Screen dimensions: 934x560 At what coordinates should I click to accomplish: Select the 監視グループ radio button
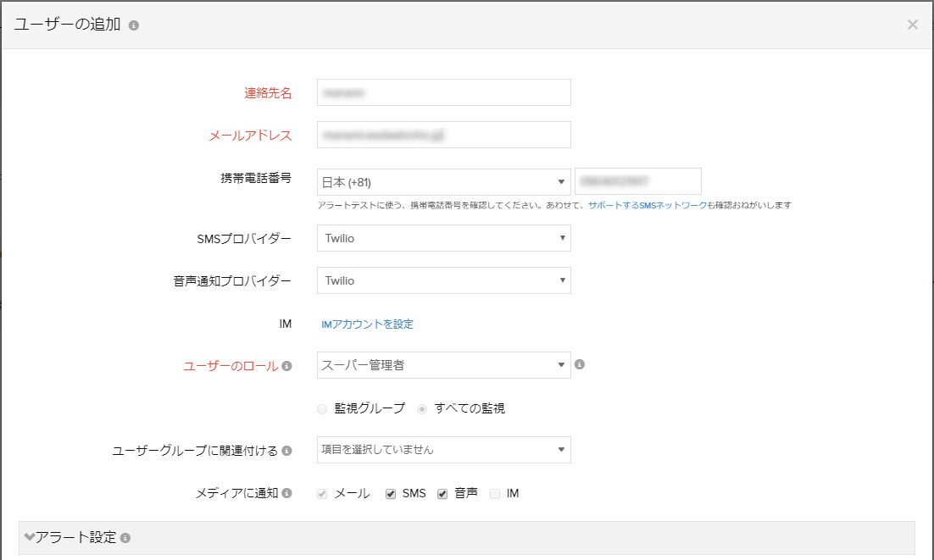(x=322, y=409)
